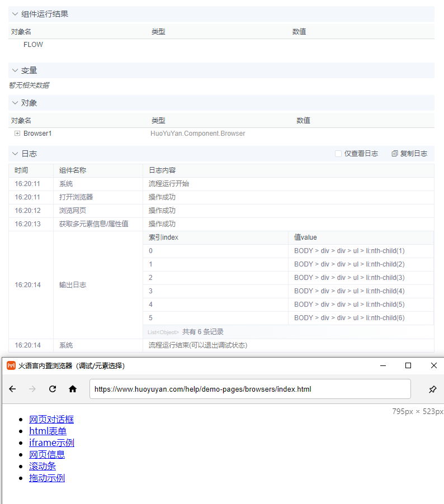Open the 拖动示例 link
Image resolution: width=444 pixels, height=504 pixels.
pyautogui.click(x=47, y=478)
